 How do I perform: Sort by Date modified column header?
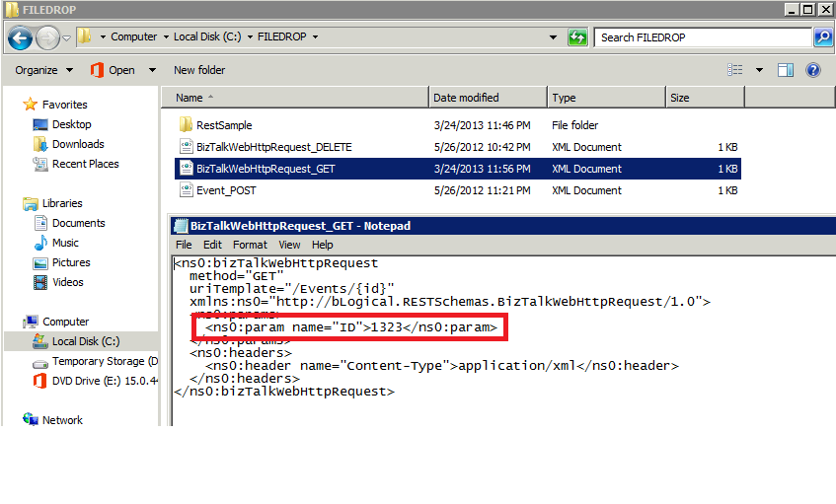[489, 98]
